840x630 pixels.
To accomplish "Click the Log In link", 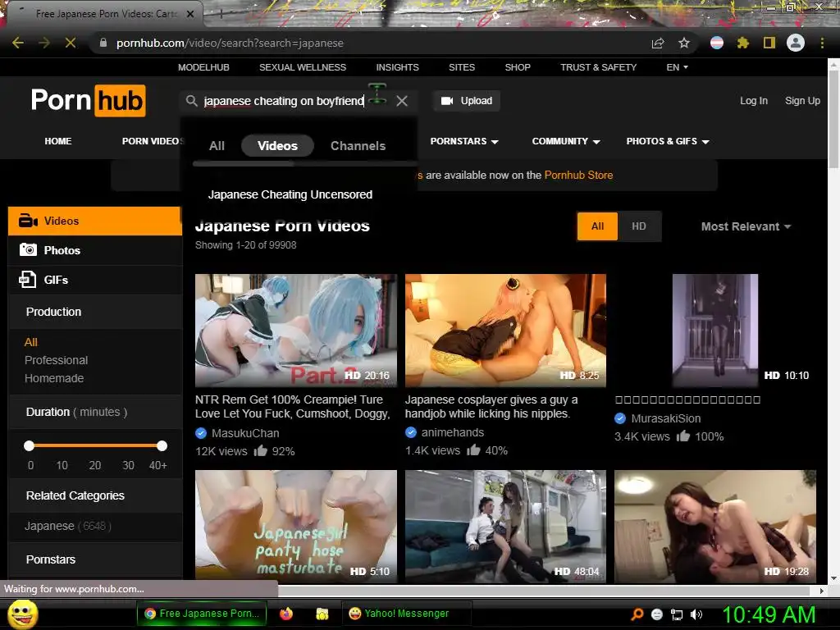I will [754, 101].
